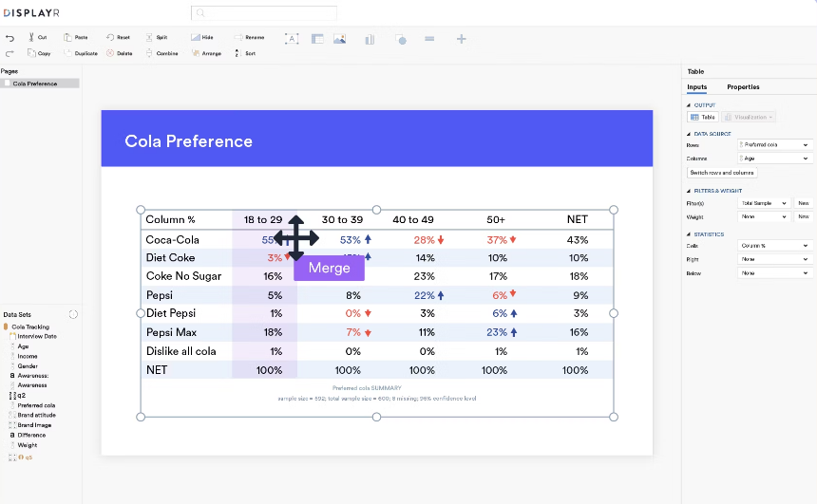Click New button next to Weight

pyautogui.click(x=804, y=216)
